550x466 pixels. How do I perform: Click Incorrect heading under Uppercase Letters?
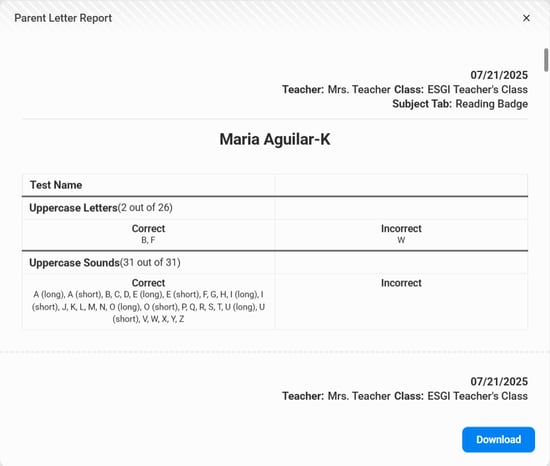click(401, 228)
